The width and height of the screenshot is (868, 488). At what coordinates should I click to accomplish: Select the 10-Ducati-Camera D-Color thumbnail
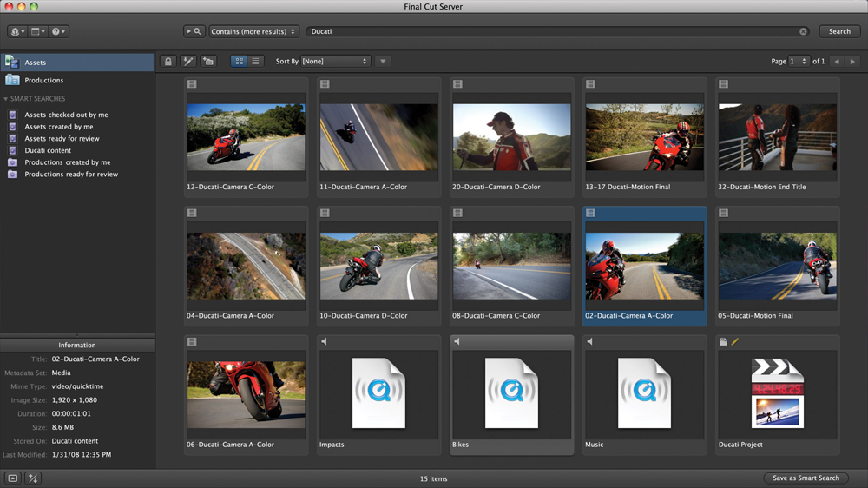tap(378, 266)
